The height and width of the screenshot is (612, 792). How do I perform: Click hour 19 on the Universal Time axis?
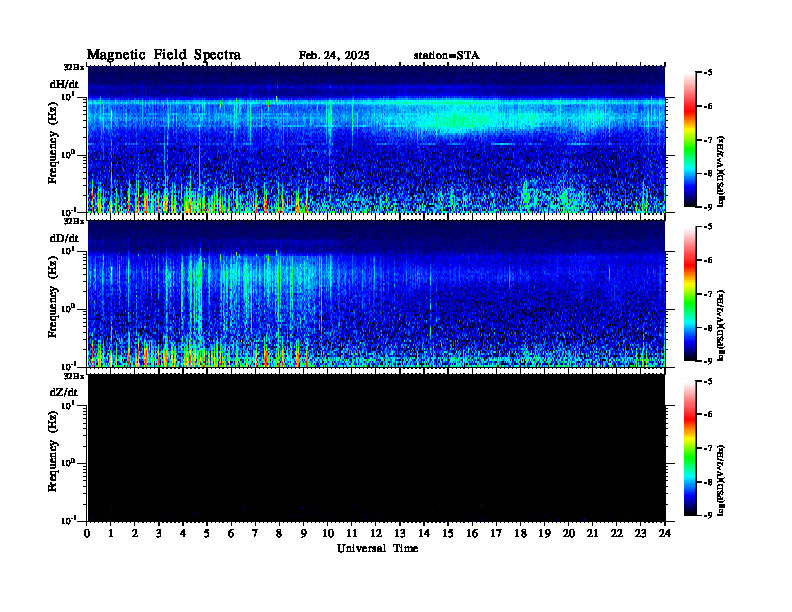tap(544, 533)
